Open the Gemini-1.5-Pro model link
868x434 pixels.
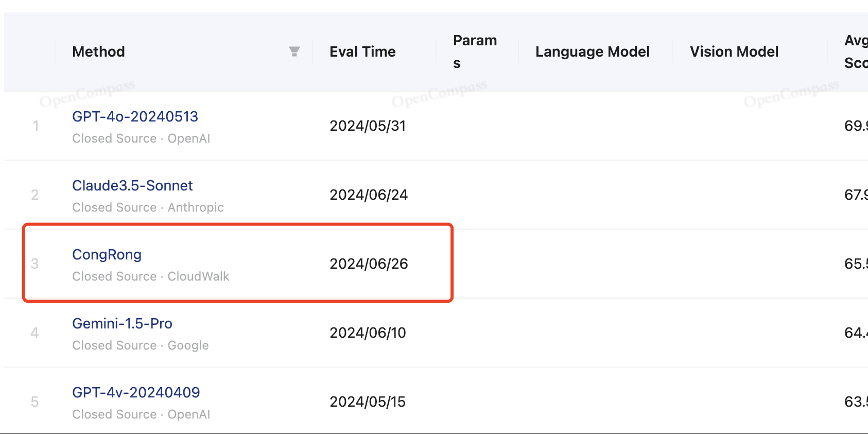122,324
